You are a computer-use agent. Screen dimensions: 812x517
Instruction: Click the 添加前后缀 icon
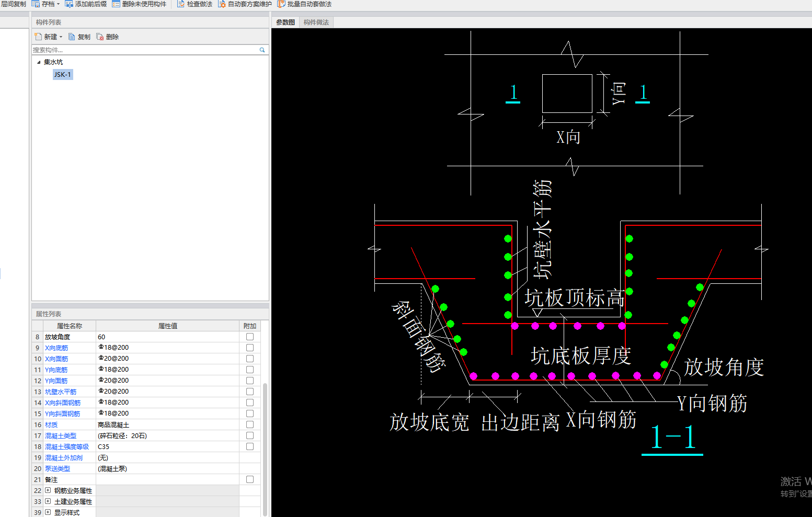point(69,4)
